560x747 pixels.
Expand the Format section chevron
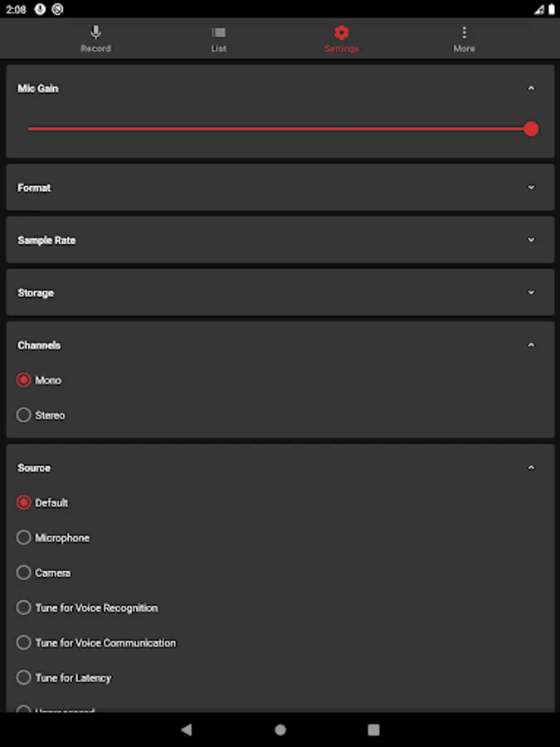pos(532,188)
